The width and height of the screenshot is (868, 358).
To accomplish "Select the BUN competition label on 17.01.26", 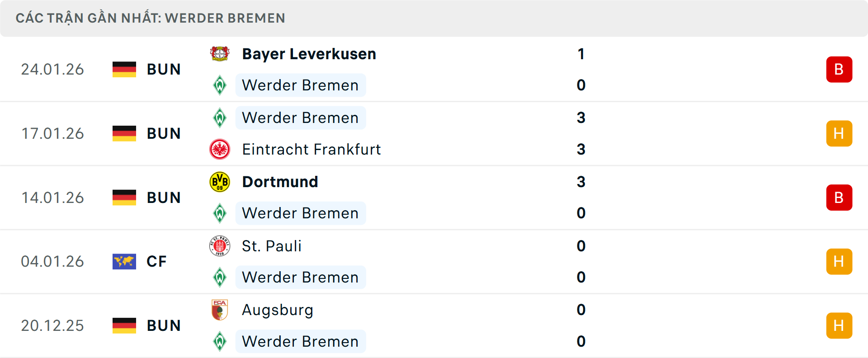I will click(x=164, y=133).
